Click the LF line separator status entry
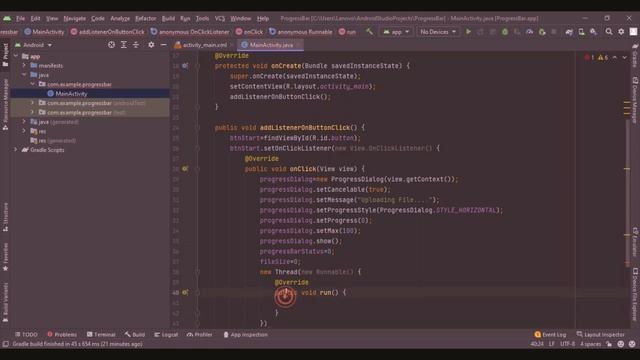 point(551,344)
